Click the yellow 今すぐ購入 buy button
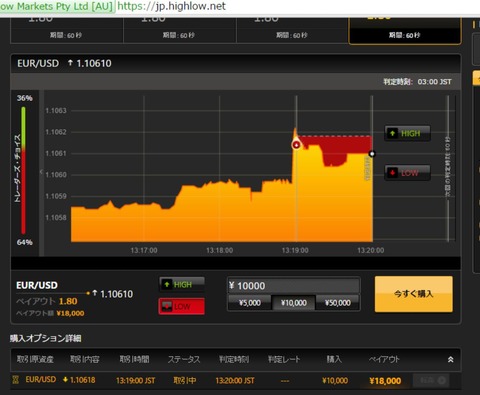Screen dimensions: 480x395 point(414,294)
